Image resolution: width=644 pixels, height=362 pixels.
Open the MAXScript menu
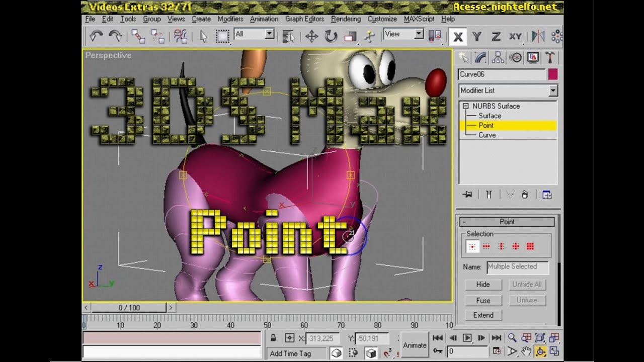(x=419, y=19)
